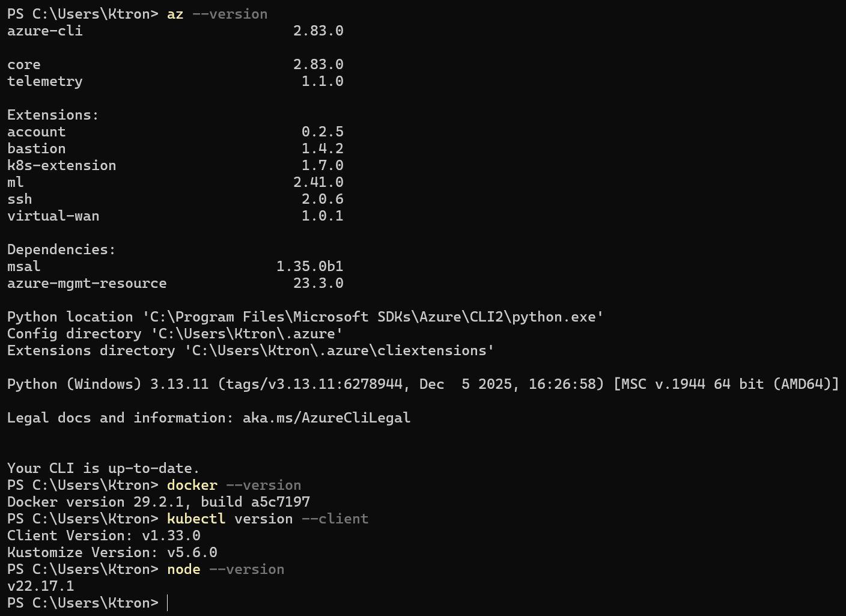Viewport: 846px width, 616px height.
Task: Click the azure-mgmt-resource dependency name
Action: point(87,283)
